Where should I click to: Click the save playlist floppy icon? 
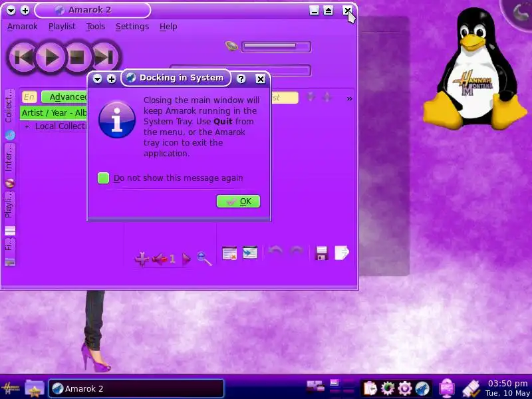tap(321, 253)
